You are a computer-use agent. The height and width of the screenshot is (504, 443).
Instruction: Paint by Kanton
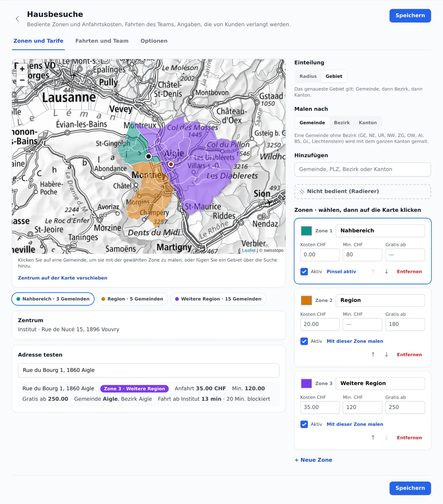tap(368, 123)
